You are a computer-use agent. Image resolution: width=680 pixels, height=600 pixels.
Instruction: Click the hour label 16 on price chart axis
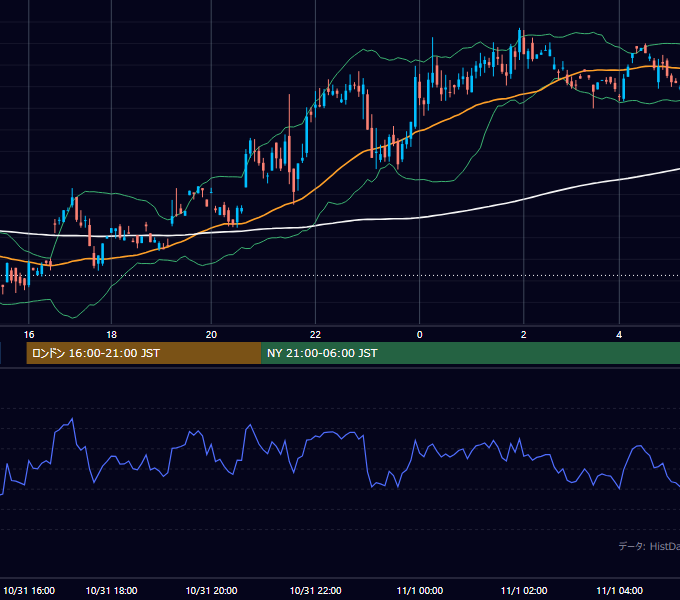coord(29,335)
